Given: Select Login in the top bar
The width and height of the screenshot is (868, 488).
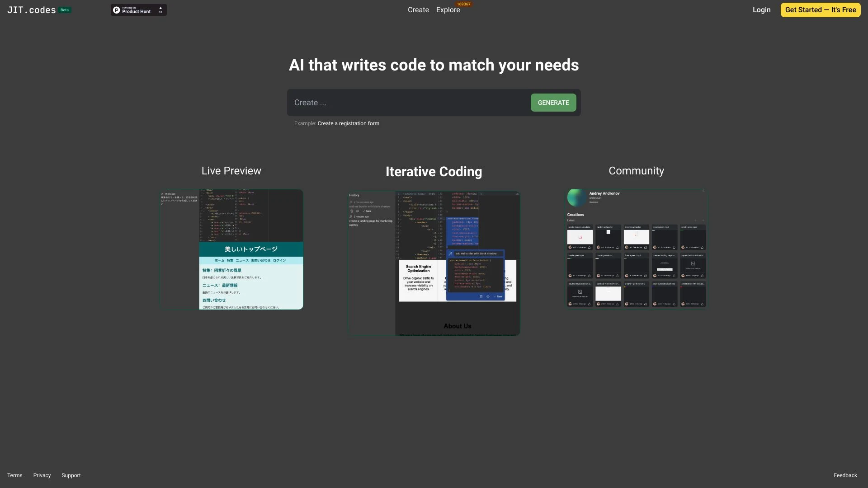Looking at the screenshot, I should point(761,9).
